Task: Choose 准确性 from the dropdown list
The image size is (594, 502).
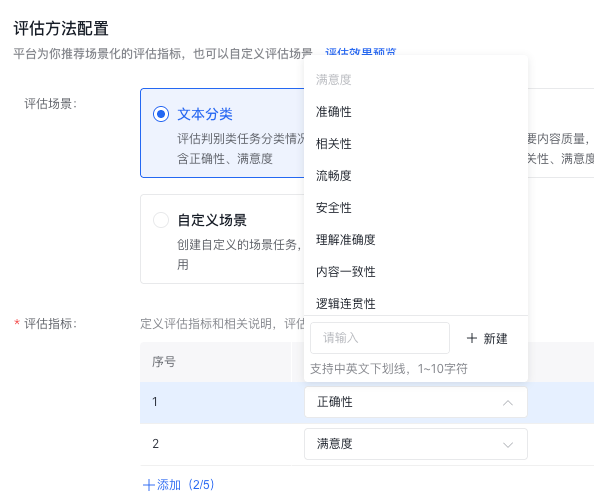Action: point(416,112)
